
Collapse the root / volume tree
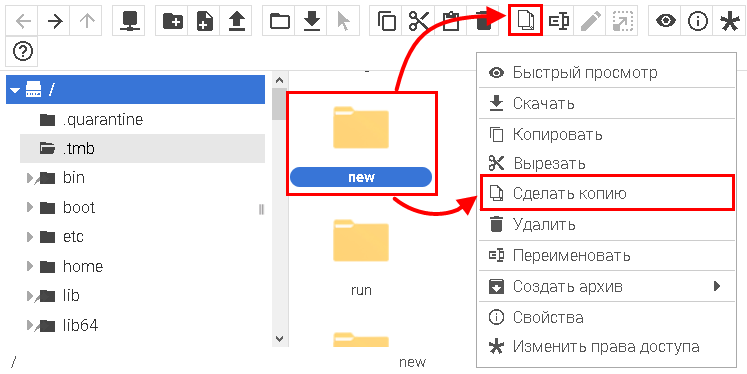click(15, 90)
